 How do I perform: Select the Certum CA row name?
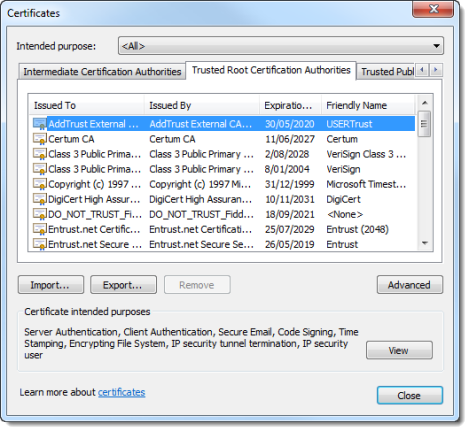[71, 139]
